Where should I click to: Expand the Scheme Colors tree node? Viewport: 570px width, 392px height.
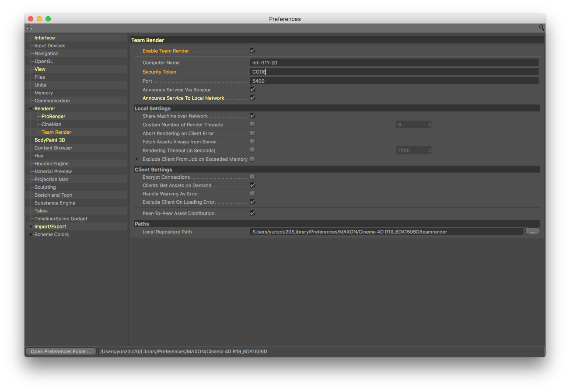point(31,234)
